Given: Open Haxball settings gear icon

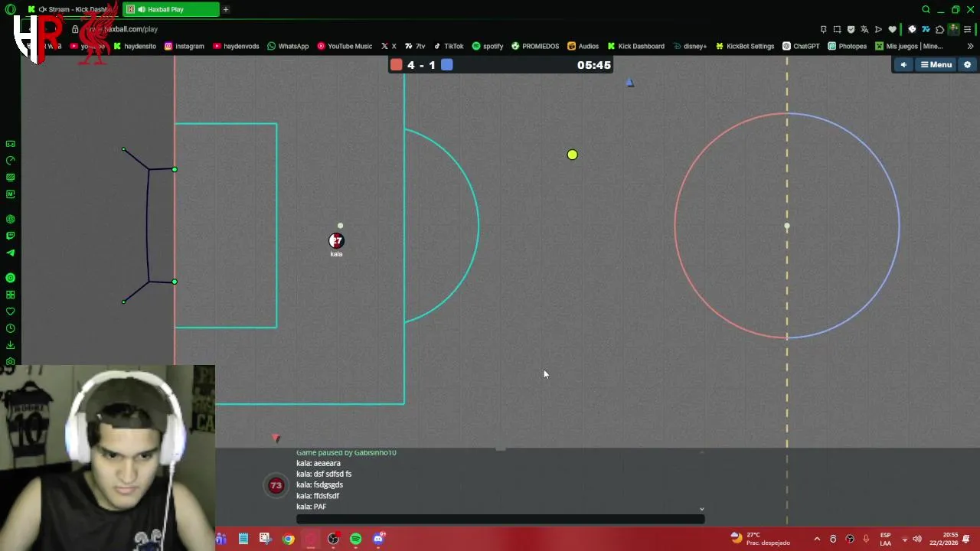Looking at the screenshot, I should click(967, 65).
